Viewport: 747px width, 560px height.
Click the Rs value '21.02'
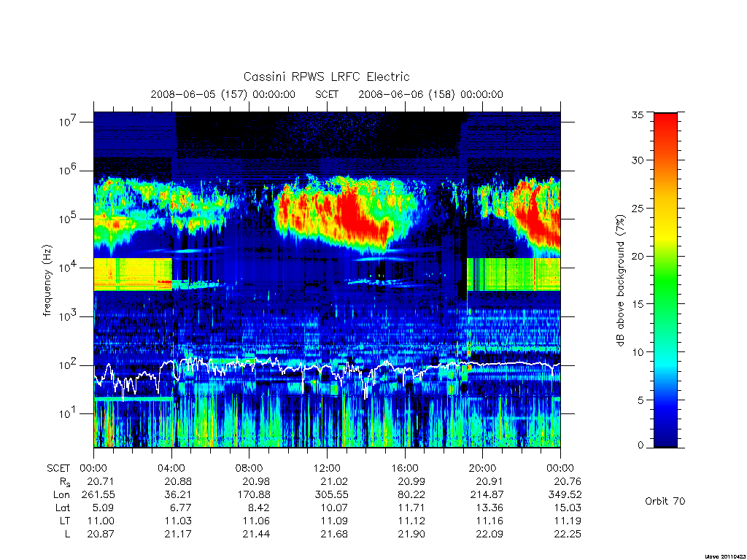click(334, 481)
